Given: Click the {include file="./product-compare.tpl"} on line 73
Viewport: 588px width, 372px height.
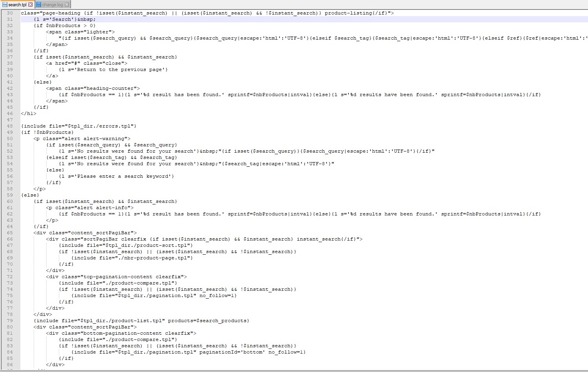Looking at the screenshot, I should (118, 283).
